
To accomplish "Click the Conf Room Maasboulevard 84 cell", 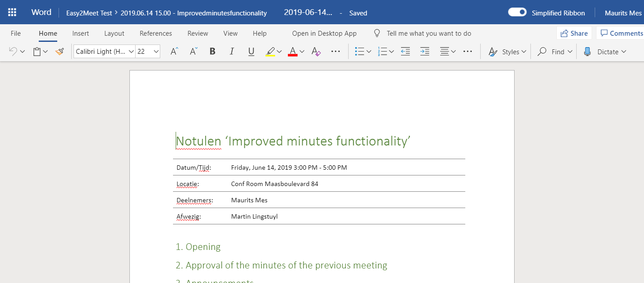I will click(275, 184).
